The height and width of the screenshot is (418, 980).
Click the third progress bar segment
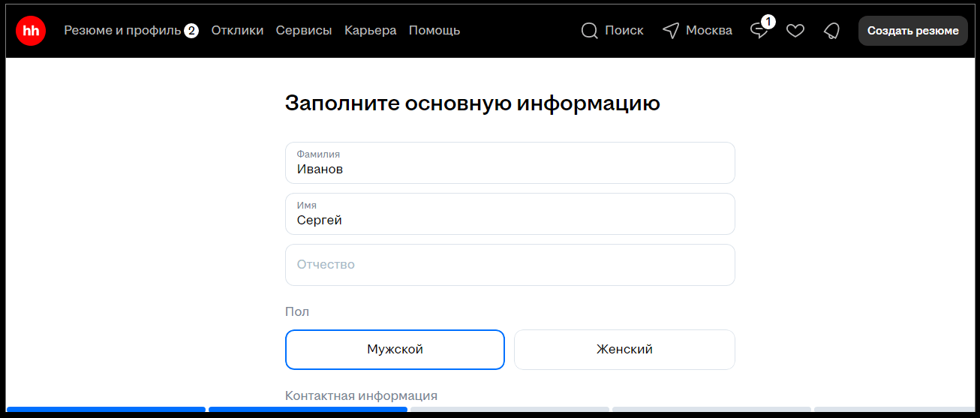pos(510,410)
